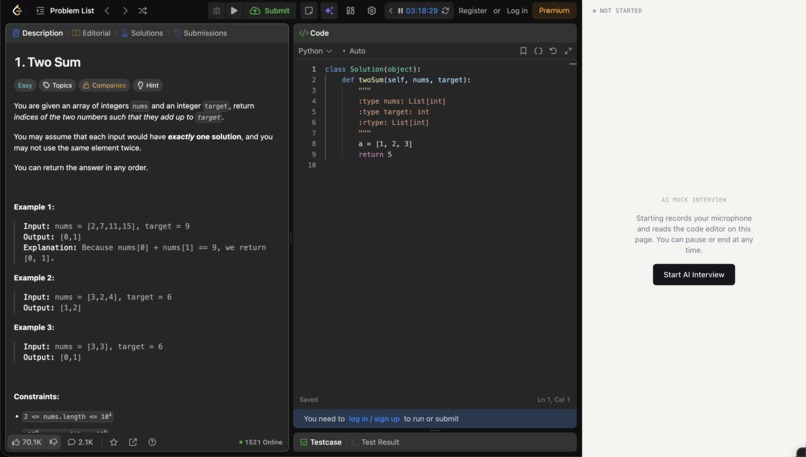
Task: Submit the solution
Action: 270,10
